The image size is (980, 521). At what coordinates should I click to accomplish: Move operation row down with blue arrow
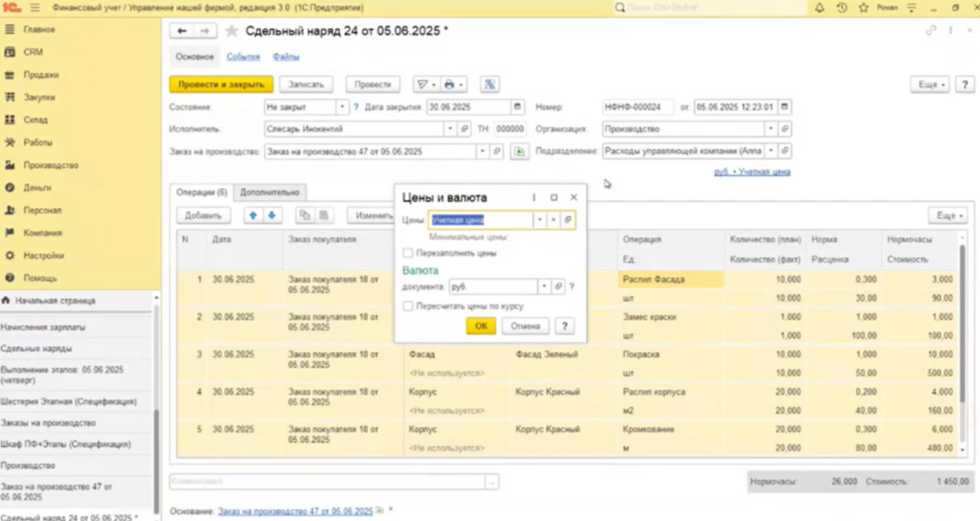pyautogui.click(x=273, y=216)
